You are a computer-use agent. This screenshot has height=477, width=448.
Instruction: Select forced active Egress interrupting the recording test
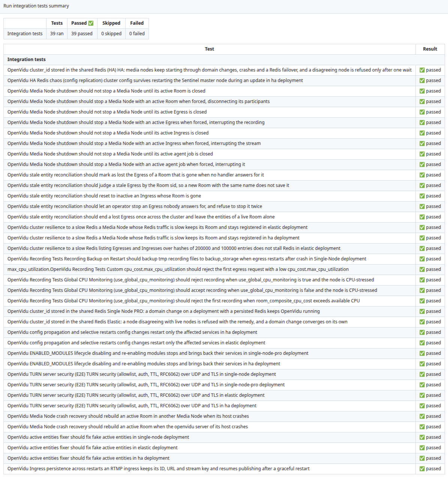tap(136, 123)
